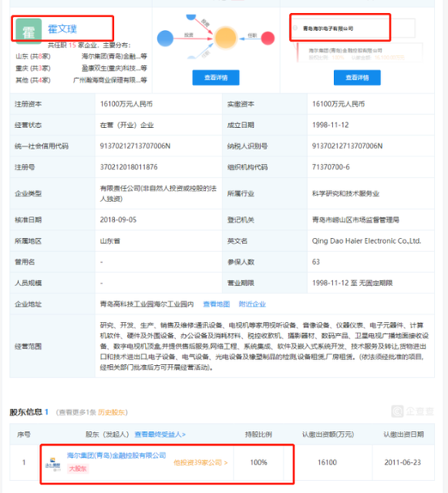Click the 其他 (共4家) region entry
This screenshot has height=493, width=448.
click(x=33, y=80)
